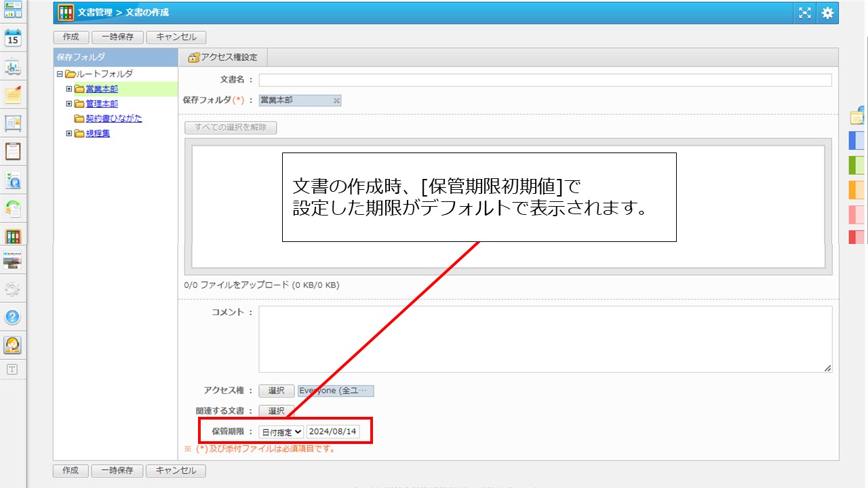Open the document search magnifier icon

12,180
